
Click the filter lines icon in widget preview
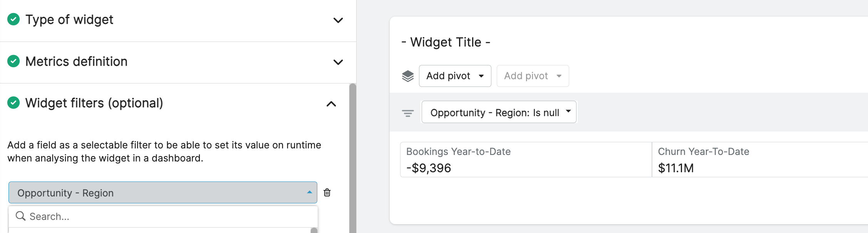408,113
